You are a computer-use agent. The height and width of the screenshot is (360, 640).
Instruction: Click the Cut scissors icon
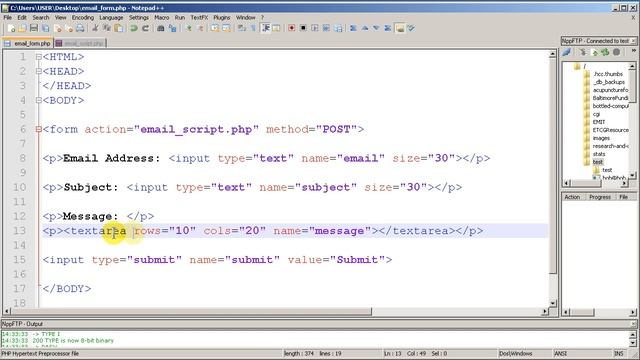[x=96, y=28]
